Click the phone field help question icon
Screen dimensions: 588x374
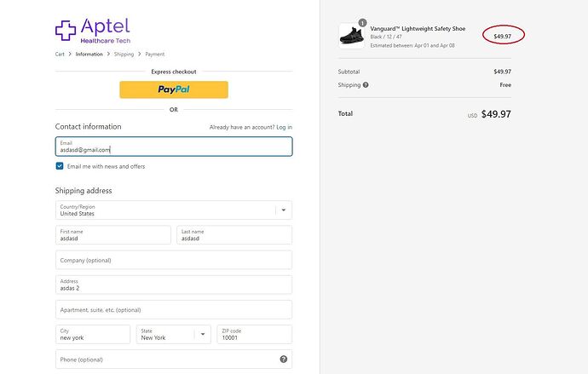[283, 360]
